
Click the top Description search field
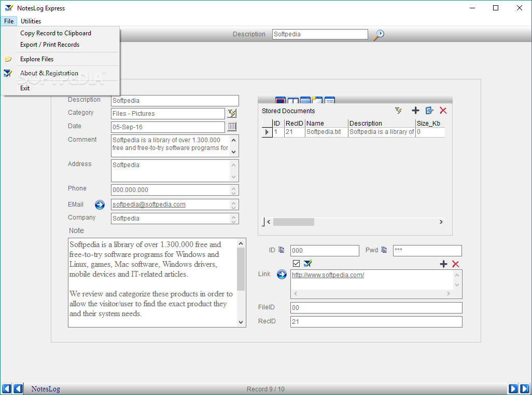coord(320,34)
